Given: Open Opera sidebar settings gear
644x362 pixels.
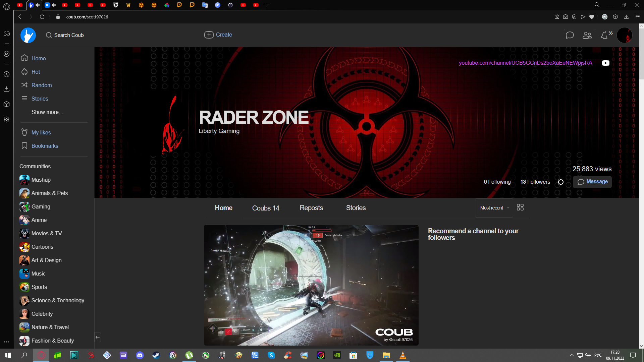Looking at the screenshot, I should pos(6,120).
